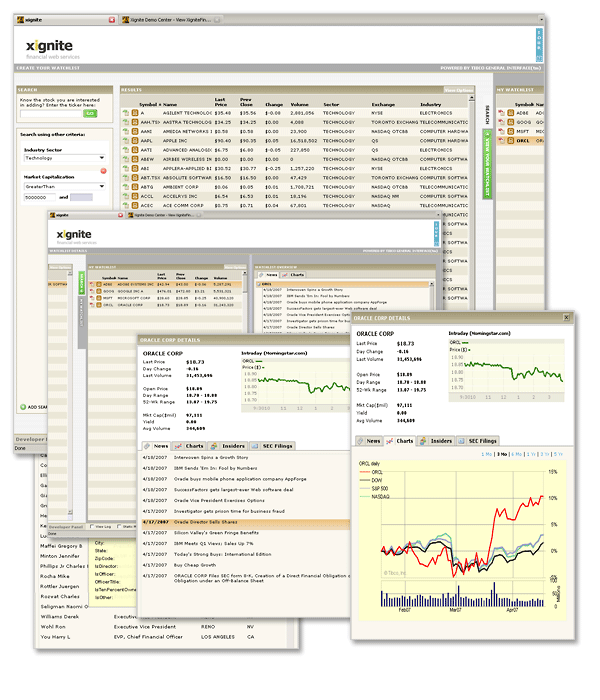Switch to Xignite Demo Center browser tab in back window
The image size is (600, 700).
click(x=171, y=20)
